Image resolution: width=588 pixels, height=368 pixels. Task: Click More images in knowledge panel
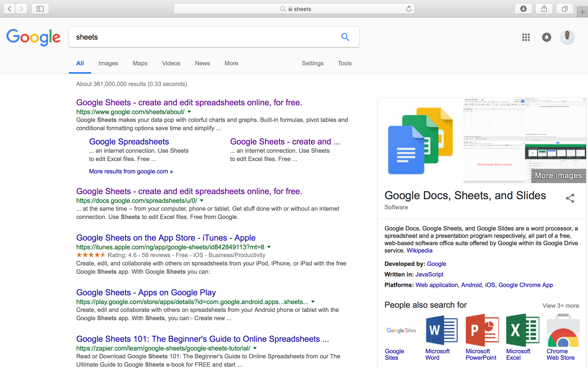tap(558, 175)
